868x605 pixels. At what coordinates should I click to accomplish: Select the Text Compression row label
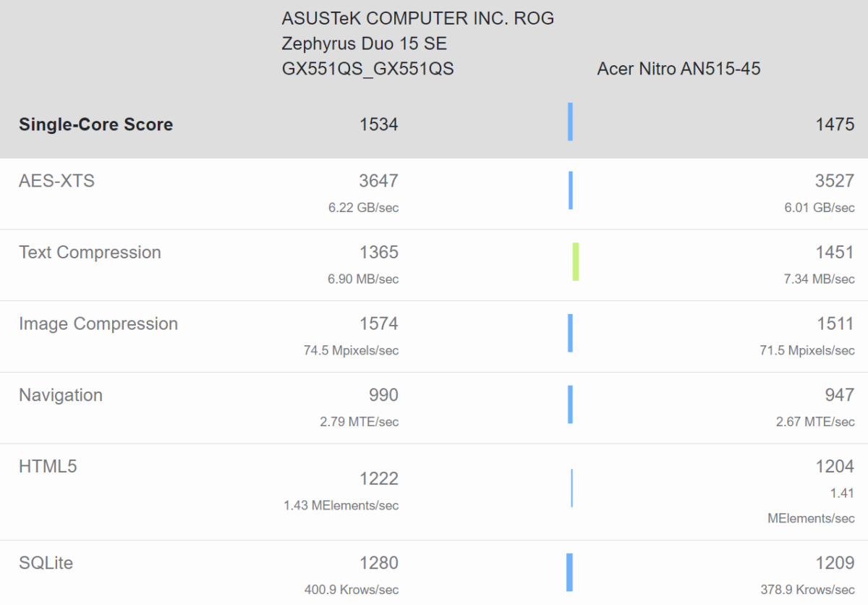click(90, 252)
